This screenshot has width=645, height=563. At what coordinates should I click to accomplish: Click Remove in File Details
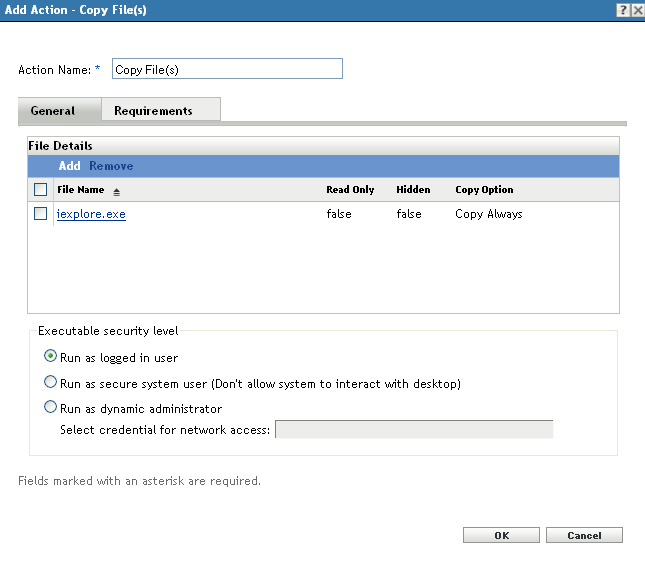[x=111, y=166]
